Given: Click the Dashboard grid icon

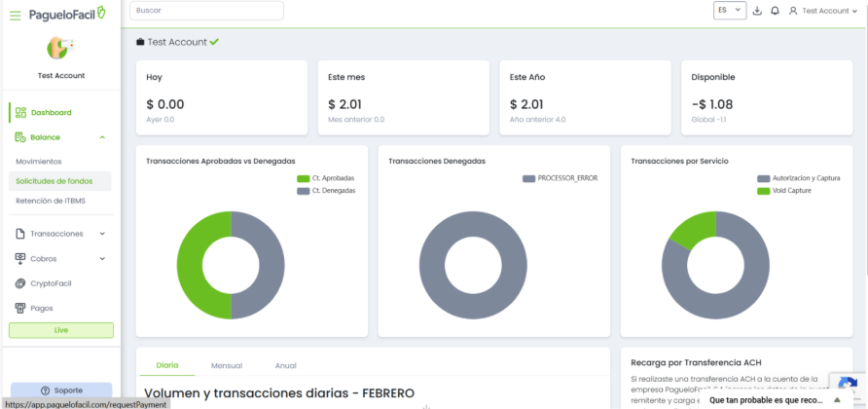Looking at the screenshot, I should click(20, 113).
